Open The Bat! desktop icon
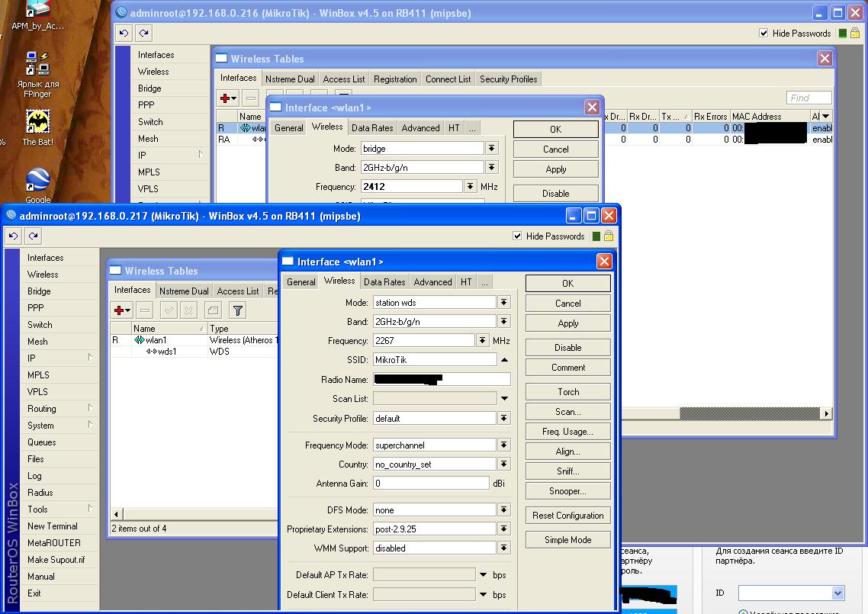The width and height of the screenshot is (868, 614). [x=37, y=127]
